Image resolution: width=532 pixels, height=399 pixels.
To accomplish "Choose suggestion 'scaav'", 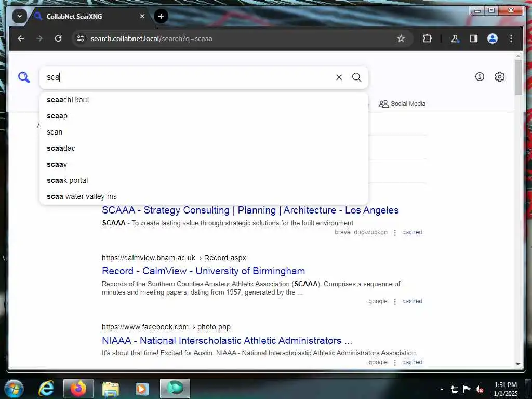I will click(204, 165).
